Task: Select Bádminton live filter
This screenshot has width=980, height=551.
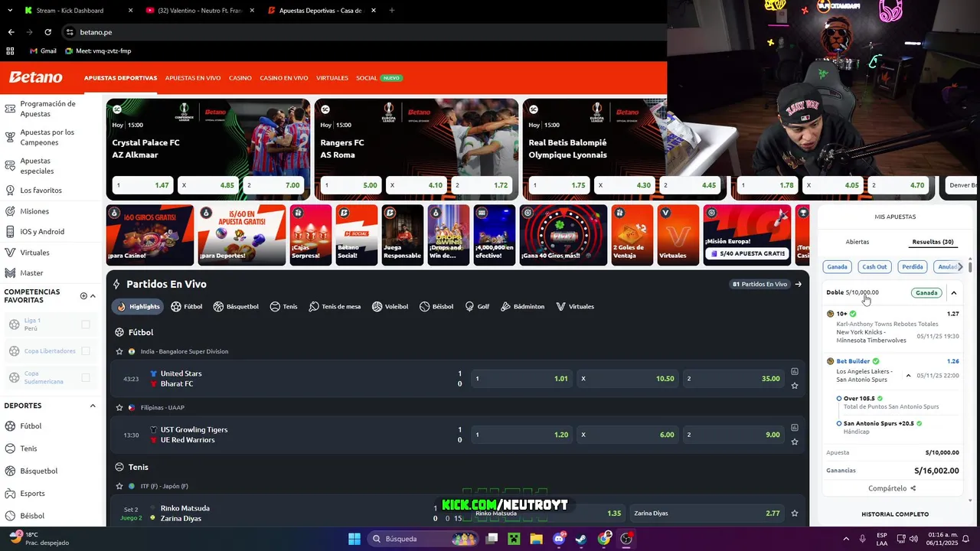Action: 523,306
